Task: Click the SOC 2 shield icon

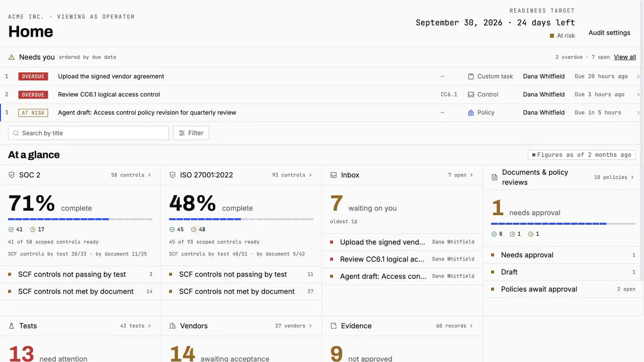Action: click(x=12, y=175)
